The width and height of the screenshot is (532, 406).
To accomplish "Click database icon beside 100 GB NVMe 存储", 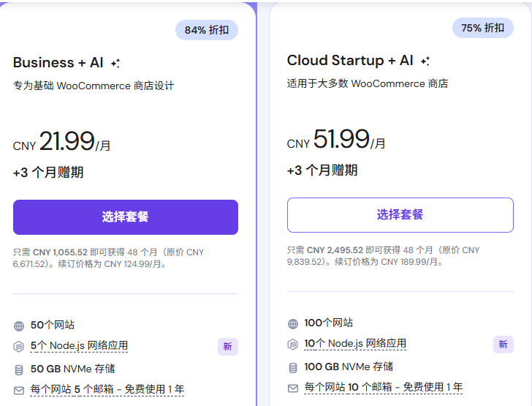I will pos(293,368).
